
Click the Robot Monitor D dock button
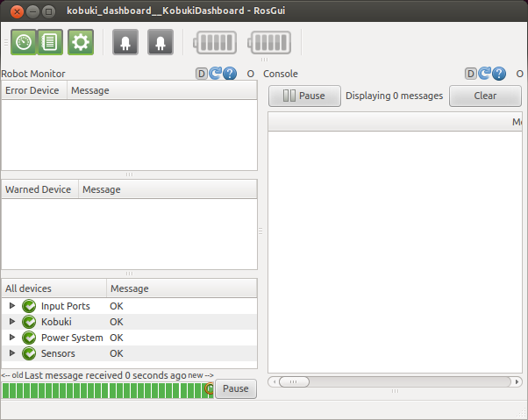(201, 74)
